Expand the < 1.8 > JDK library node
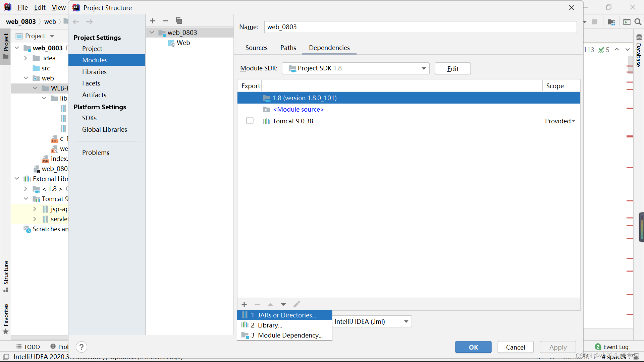This screenshot has height=362, width=644. tap(25, 189)
